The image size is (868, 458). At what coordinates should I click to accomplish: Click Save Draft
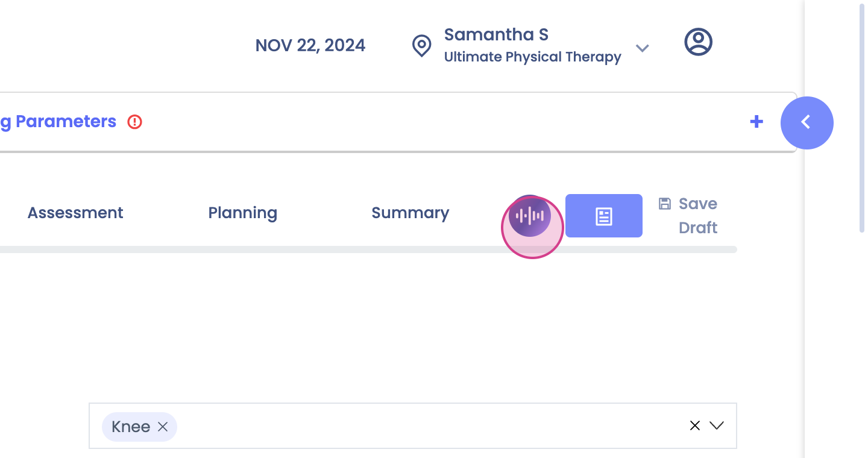(x=698, y=216)
